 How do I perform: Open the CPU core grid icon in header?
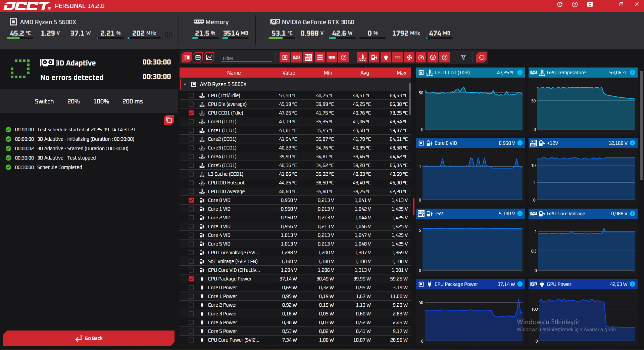168,34
